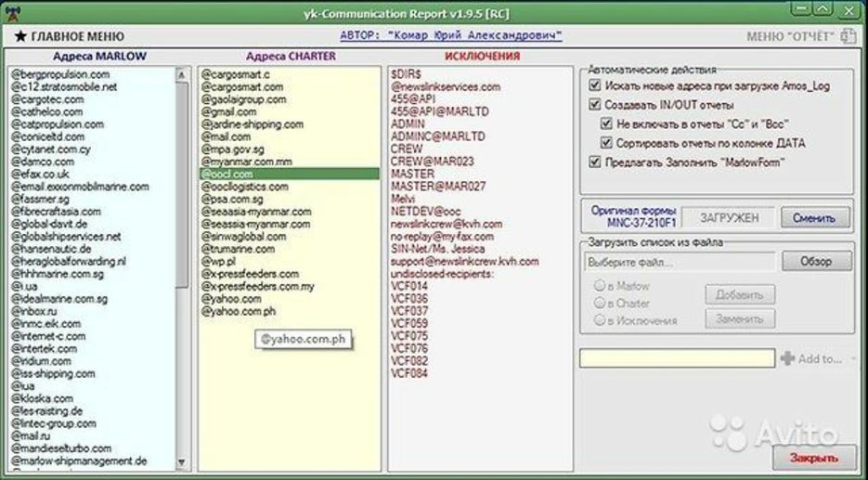Select @hhhmarine.com.sg entry

(x=58, y=274)
